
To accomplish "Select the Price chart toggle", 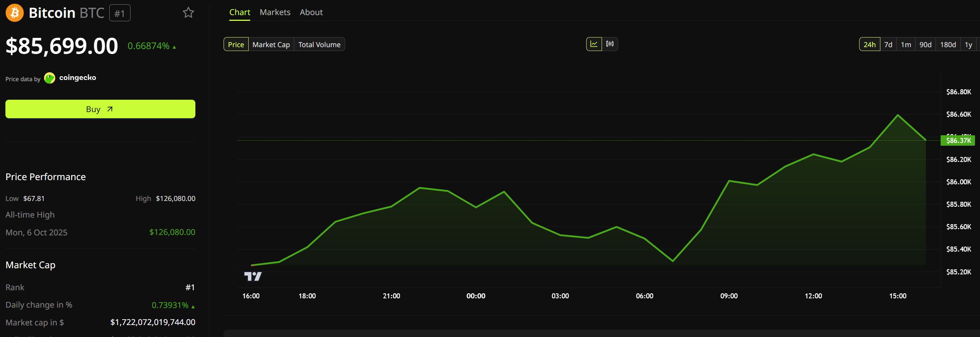I will pyautogui.click(x=236, y=44).
